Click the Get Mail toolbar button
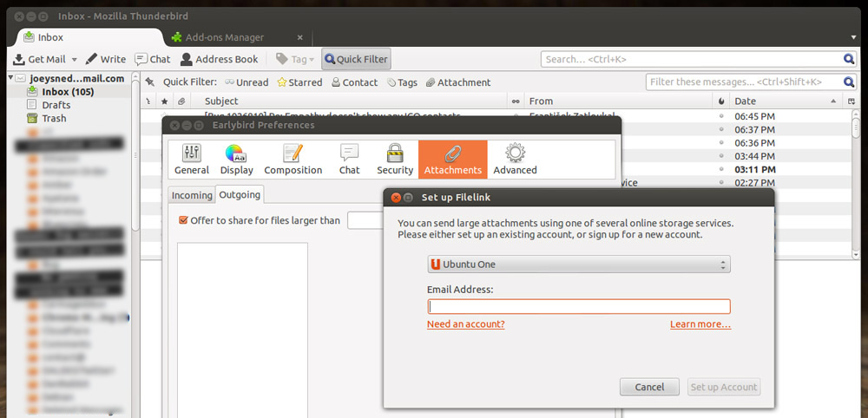 (x=39, y=59)
